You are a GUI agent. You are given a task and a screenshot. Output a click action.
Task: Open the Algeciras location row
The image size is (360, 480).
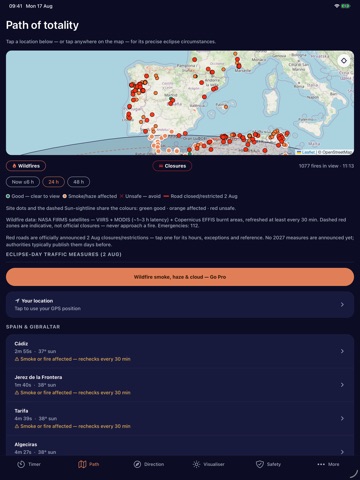click(180, 447)
